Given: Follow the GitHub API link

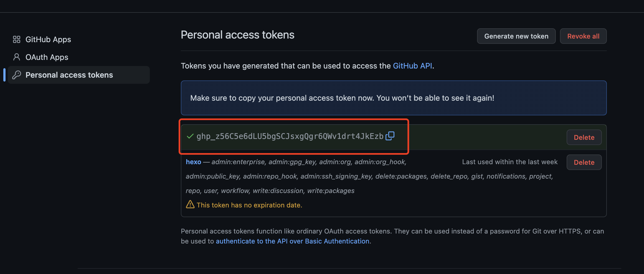Looking at the screenshot, I should click(412, 66).
